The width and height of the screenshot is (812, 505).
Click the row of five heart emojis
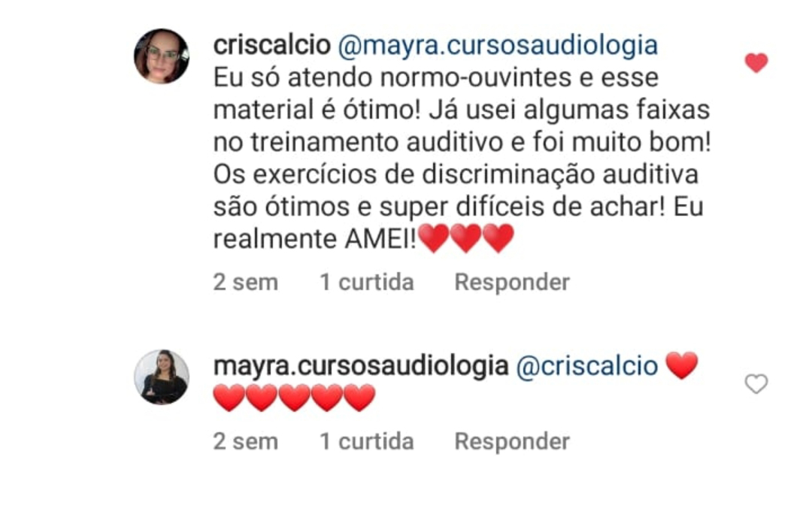coord(294,398)
